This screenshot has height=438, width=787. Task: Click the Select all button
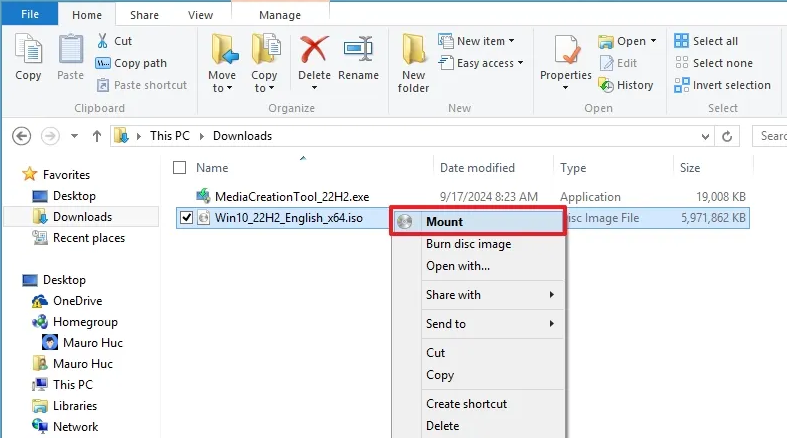(706, 41)
